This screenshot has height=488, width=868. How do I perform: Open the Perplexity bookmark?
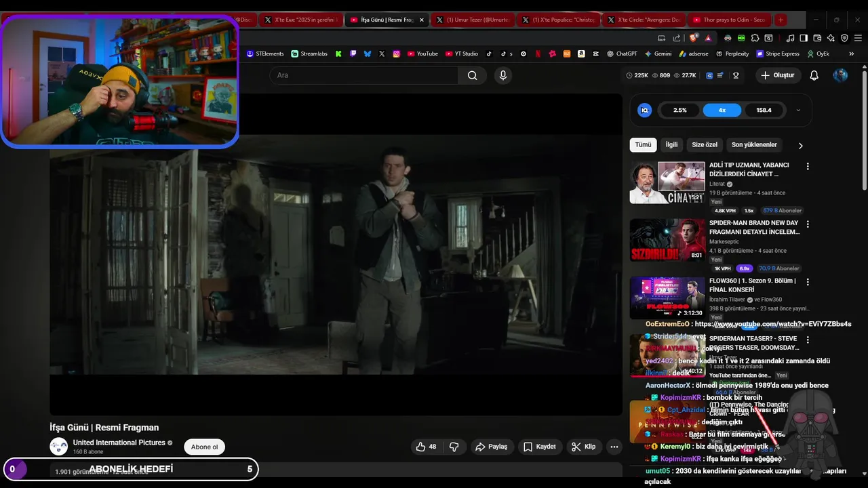pos(732,54)
